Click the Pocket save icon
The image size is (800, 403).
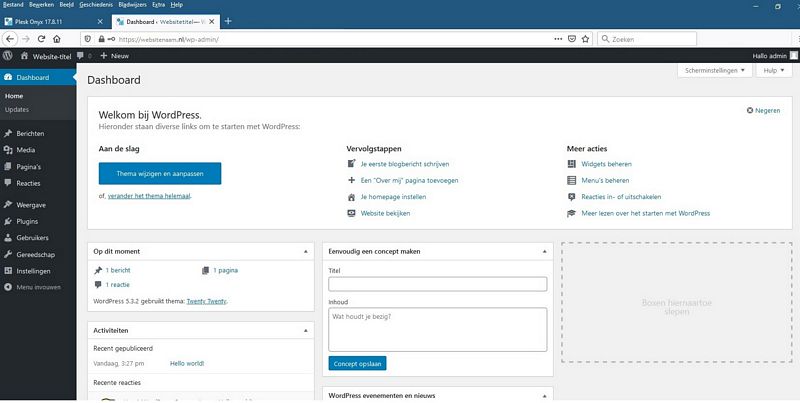[572, 39]
